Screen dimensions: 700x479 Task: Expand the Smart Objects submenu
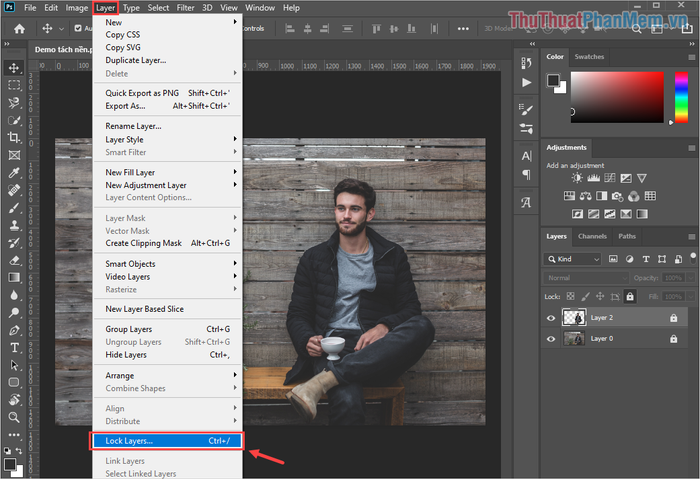coord(167,263)
